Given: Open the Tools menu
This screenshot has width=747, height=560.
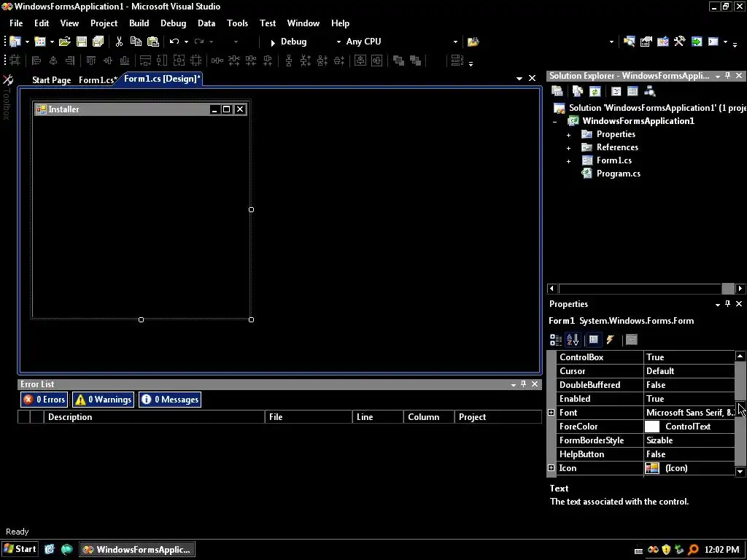Looking at the screenshot, I should tap(237, 23).
